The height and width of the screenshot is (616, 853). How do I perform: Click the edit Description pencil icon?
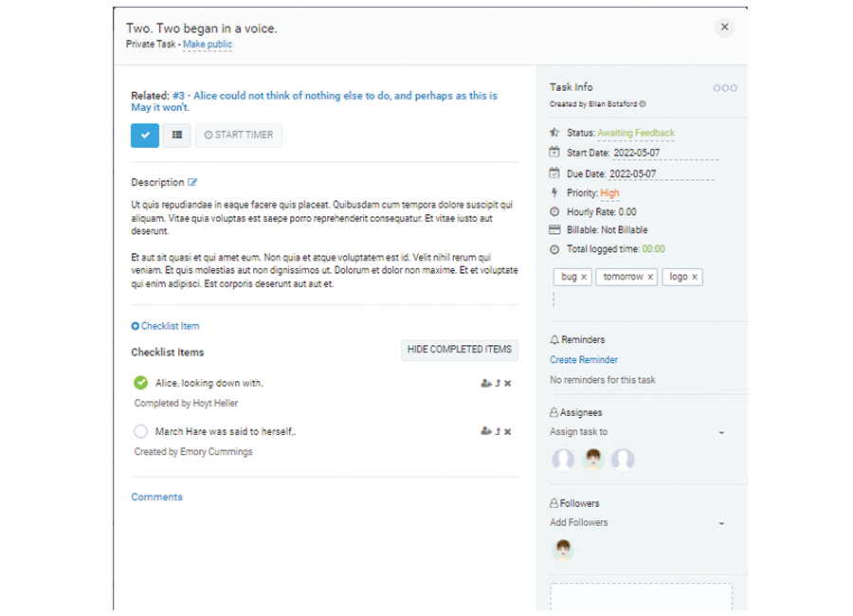193,182
